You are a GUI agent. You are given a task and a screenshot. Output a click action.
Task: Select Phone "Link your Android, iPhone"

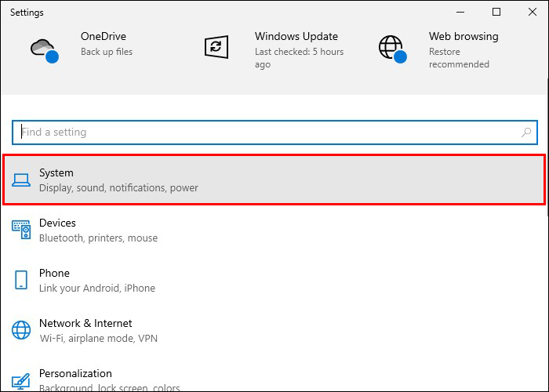[96, 288]
